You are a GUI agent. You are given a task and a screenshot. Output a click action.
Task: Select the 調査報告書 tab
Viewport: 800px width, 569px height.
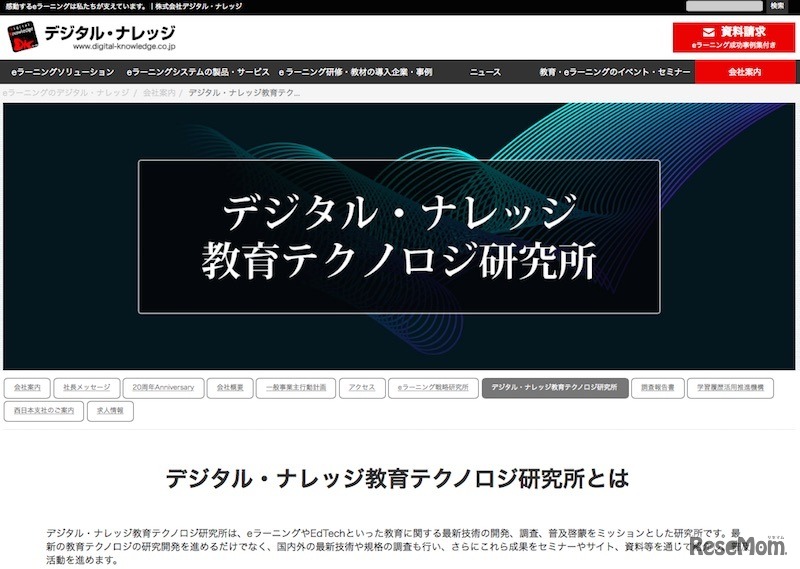(658, 388)
